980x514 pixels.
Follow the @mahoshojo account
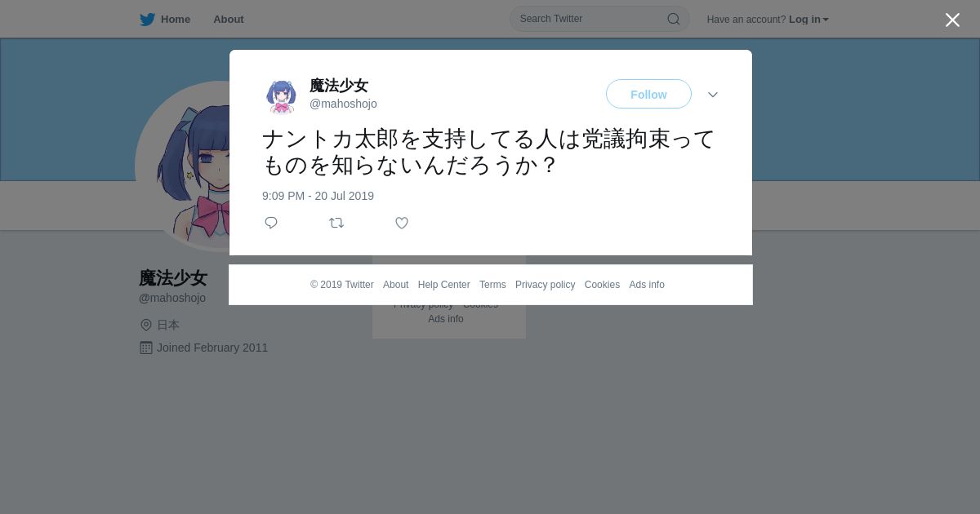click(648, 94)
